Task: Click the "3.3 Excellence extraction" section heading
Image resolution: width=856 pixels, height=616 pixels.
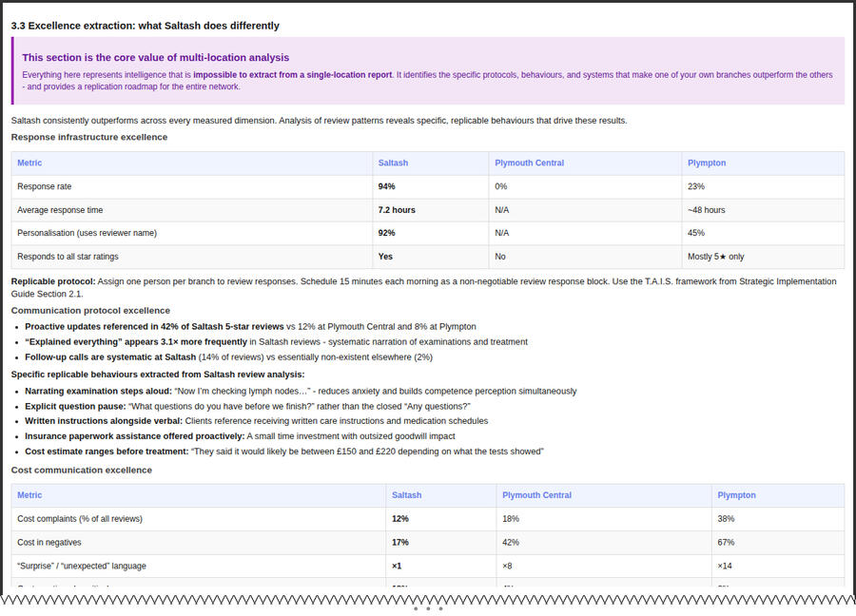Action: click(145, 26)
